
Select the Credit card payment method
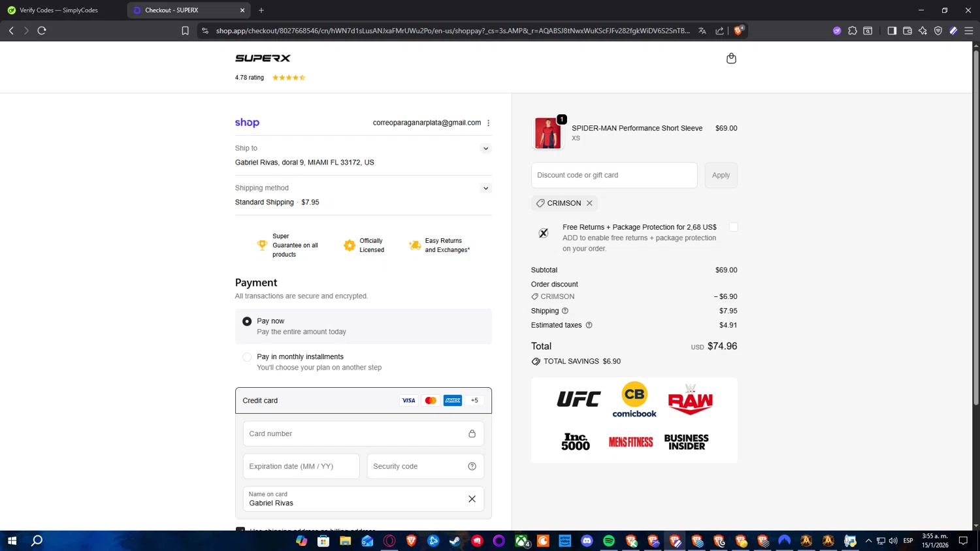[x=363, y=400]
